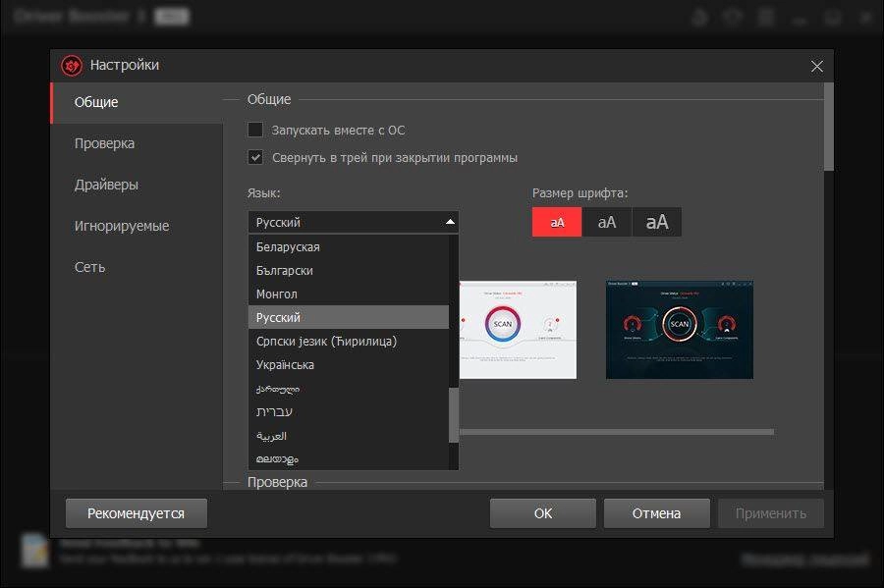Click the Driver Booster logo icon in settings title
This screenshot has height=588, width=884.
pos(72,66)
